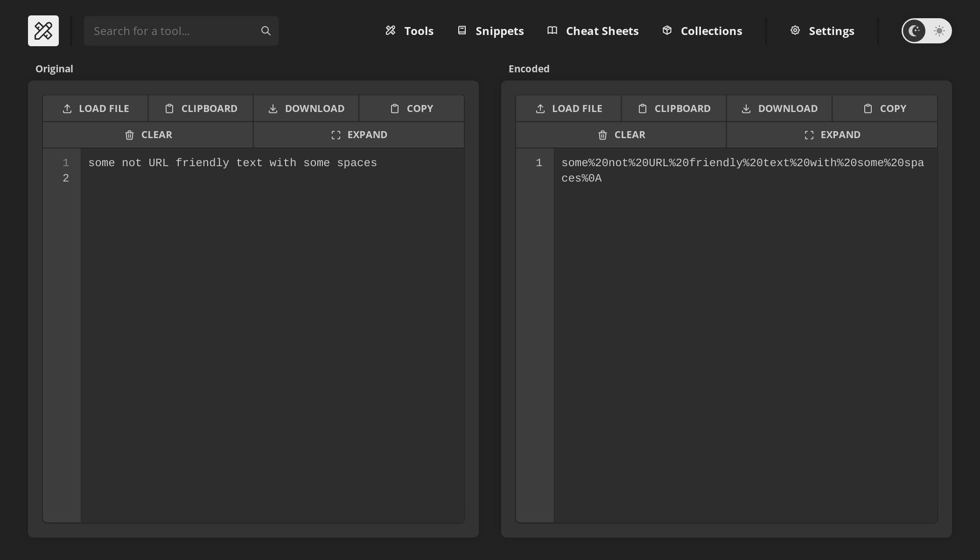Viewport: 980px width, 560px height.
Task: Expand the Encoded editor
Action: tap(832, 135)
